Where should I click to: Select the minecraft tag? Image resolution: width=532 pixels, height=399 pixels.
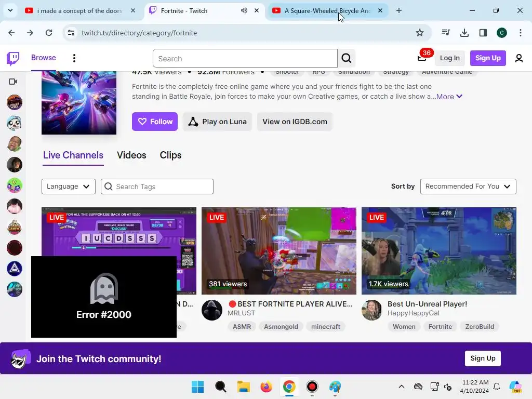(326, 327)
